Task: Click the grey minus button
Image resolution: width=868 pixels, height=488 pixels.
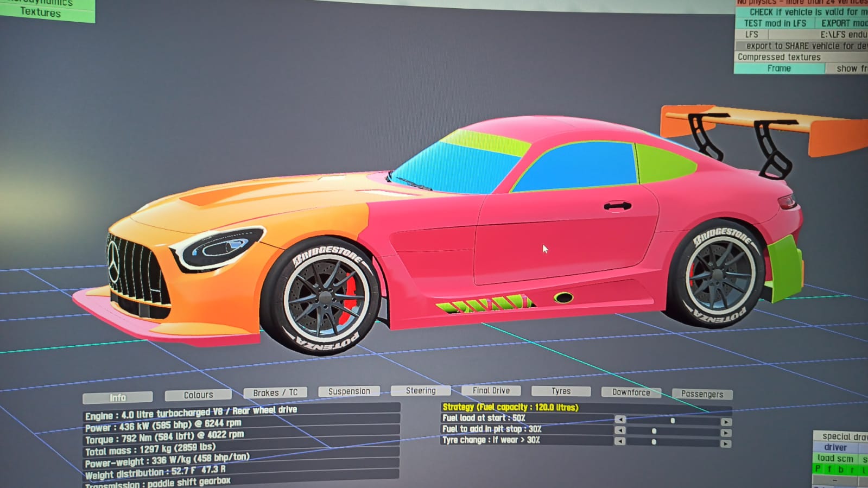Action: click(835, 481)
